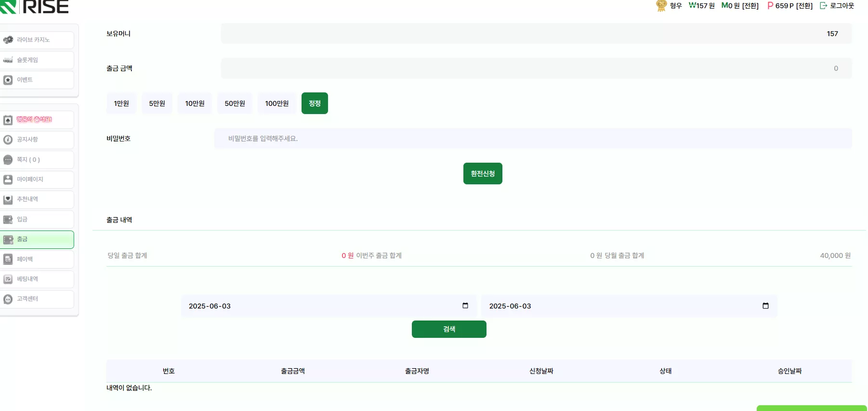
Task: Open the 베팅내역 sidebar entry
Action: tap(37, 279)
